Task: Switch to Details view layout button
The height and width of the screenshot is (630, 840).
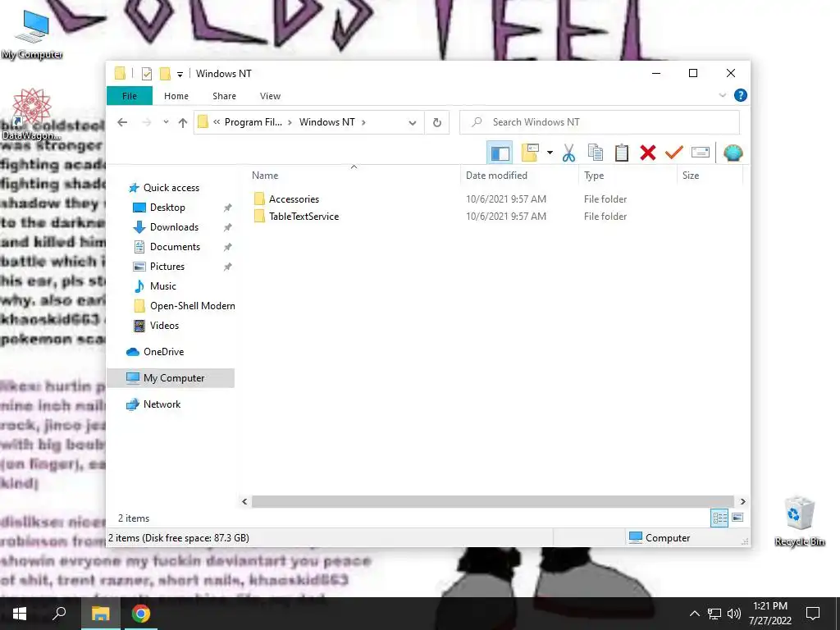Action: coord(719,518)
